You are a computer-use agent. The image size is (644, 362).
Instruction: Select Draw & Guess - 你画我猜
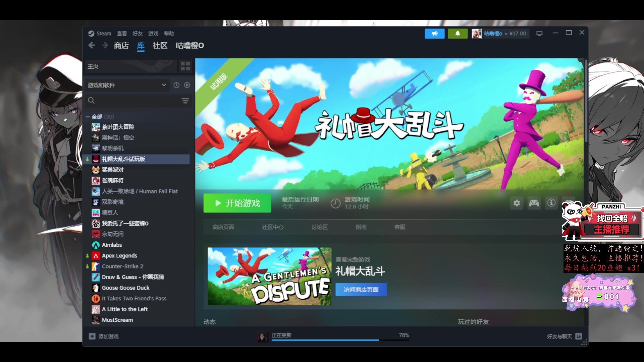(133, 277)
